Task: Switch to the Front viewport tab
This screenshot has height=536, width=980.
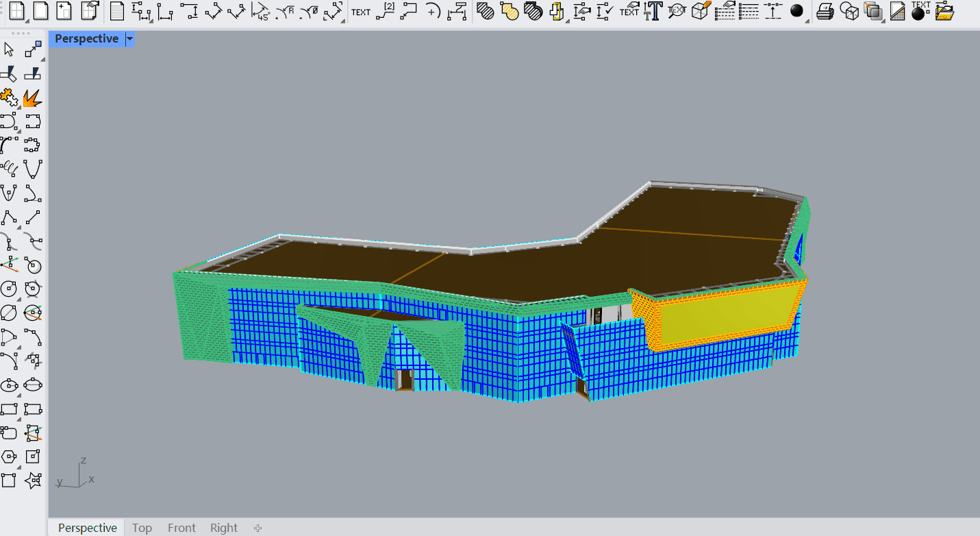Action: (181, 528)
